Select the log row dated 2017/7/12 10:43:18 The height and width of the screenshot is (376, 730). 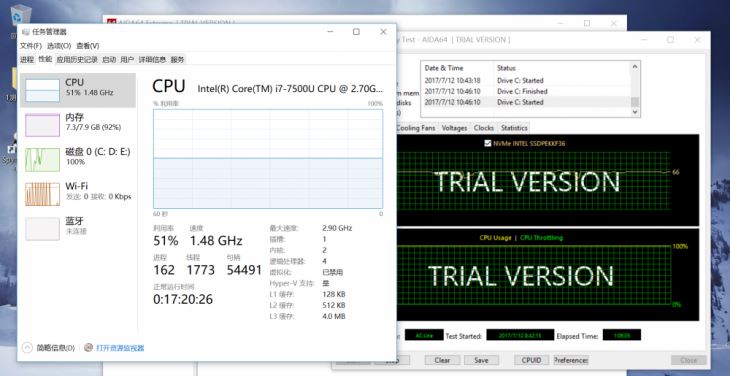tap(526, 81)
